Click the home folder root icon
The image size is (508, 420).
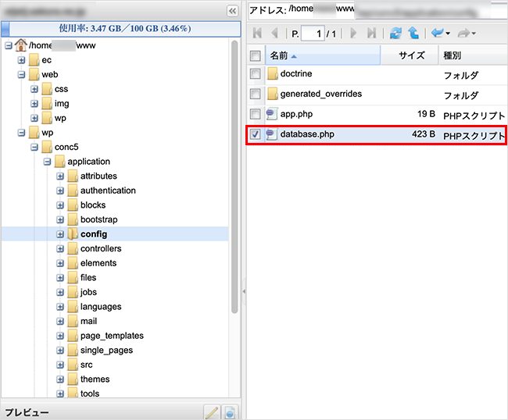point(20,45)
